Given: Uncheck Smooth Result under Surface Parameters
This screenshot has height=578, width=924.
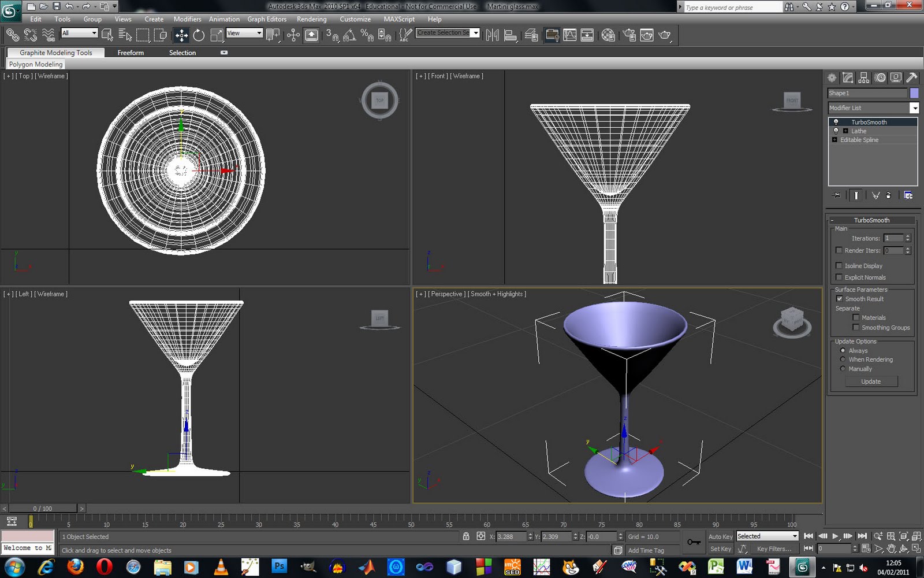Looking at the screenshot, I should coord(839,299).
